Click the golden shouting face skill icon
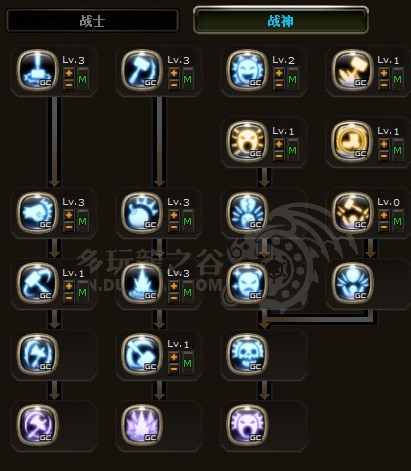The height and width of the screenshot is (471, 411). pyautogui.click(x=247, y=141)
